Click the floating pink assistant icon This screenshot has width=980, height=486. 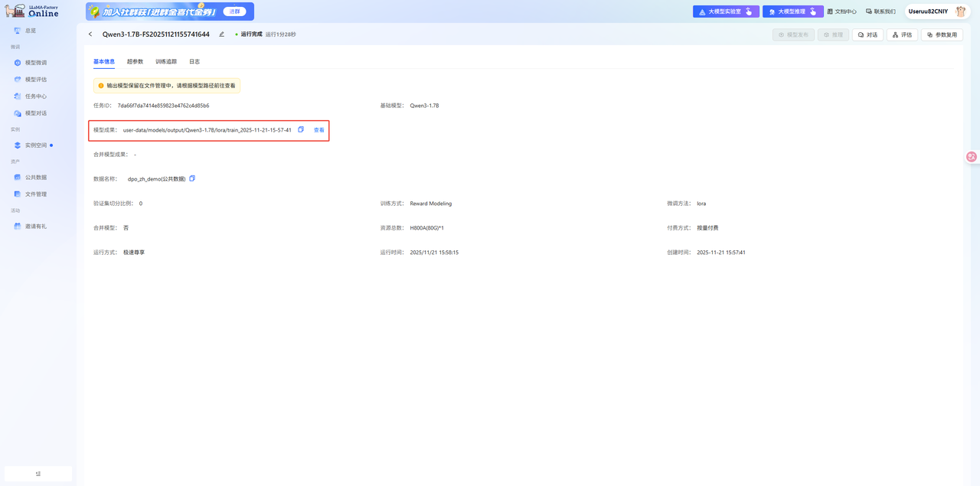(971, 156)
